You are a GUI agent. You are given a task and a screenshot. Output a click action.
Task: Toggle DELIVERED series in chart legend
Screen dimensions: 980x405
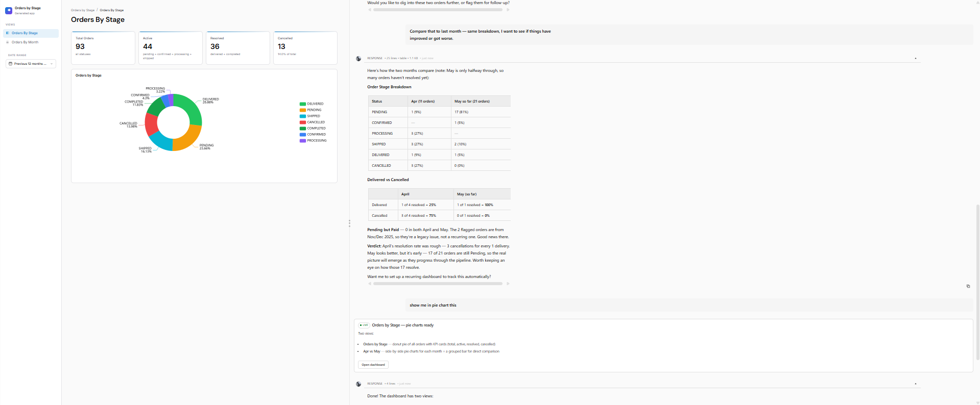click(x=312, y=104)
